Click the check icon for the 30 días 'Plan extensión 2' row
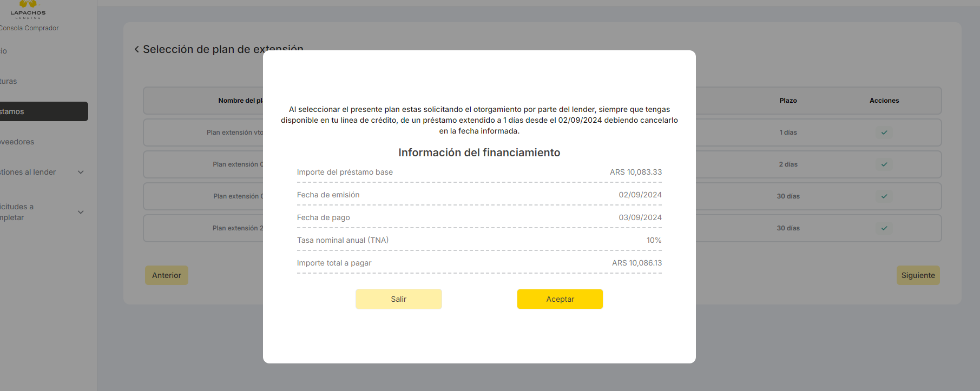The height and width of the screenshot is (391, 980). 884,228
